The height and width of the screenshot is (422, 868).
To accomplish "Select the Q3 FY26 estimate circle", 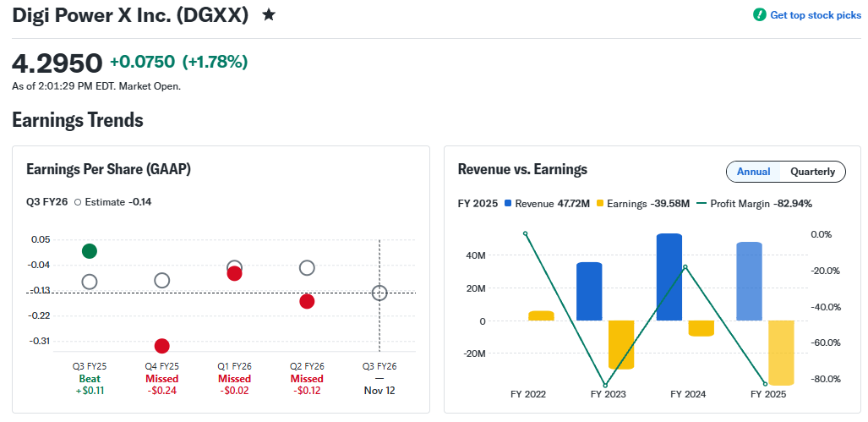I will (379, 293).
